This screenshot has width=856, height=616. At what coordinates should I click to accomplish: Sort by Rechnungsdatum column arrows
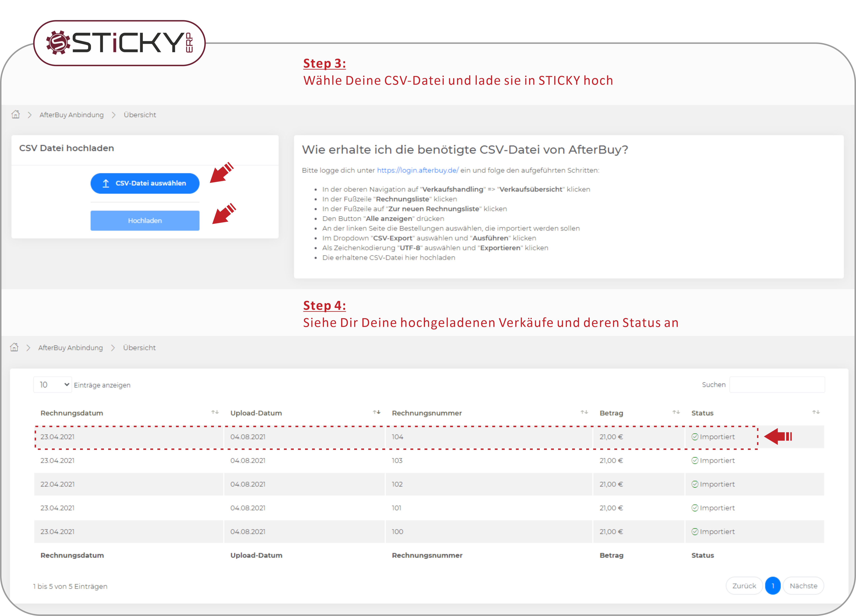[x=215, y=412]
